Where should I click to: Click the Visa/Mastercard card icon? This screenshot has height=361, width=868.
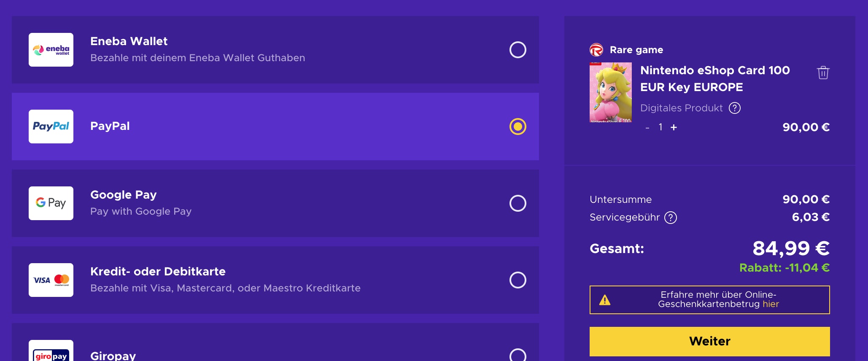[51, 280]
